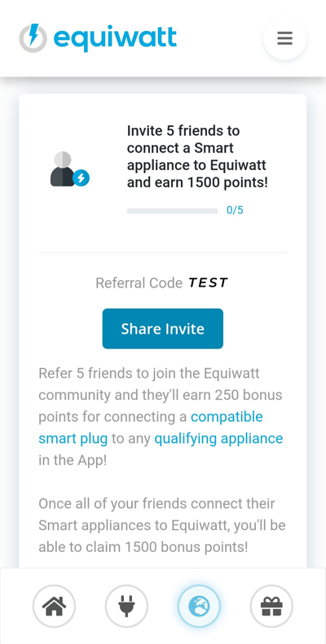Click the referral progress bar
Image resolution: width=326 pixels, height=644 pixels.
(172, 211)
